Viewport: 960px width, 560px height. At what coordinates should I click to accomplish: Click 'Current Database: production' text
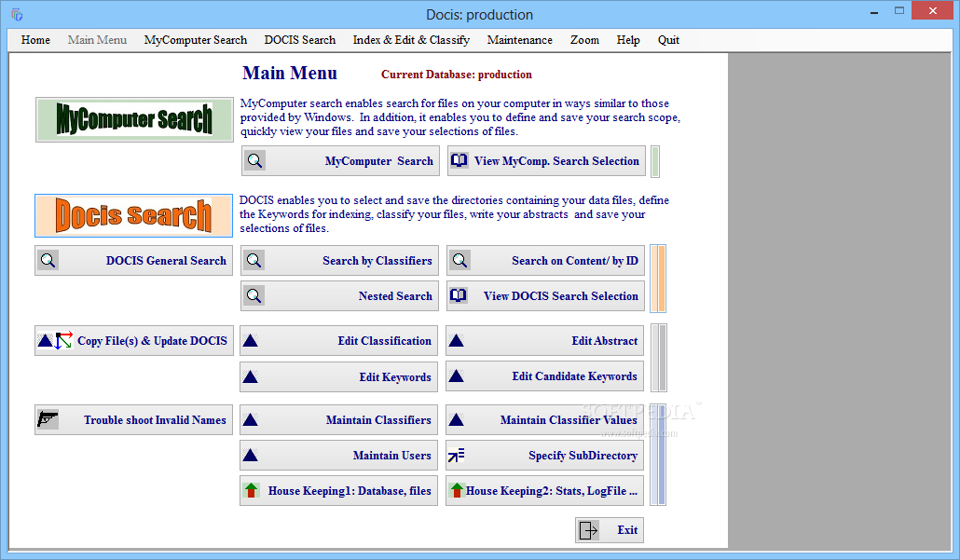click(x=457, y=74)
